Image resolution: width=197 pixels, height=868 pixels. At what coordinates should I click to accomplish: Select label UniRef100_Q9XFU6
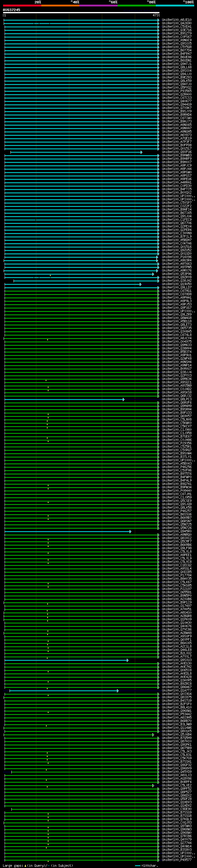click(x=176, y=152)
